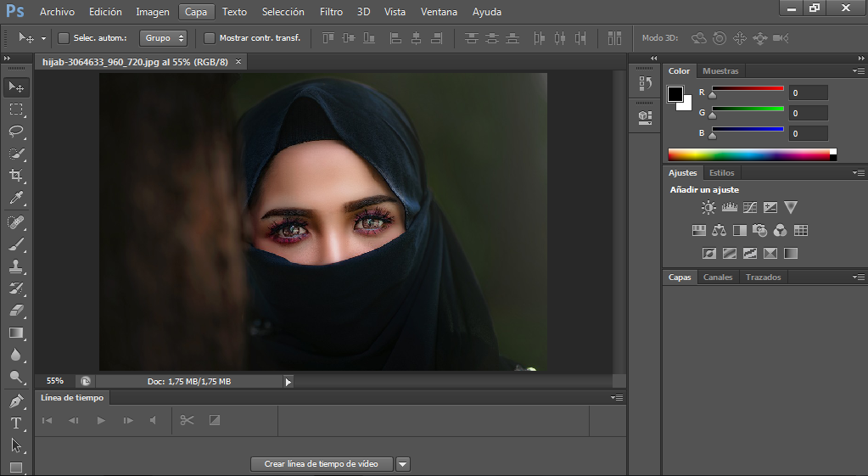
Task: Enable the Selec. autom. checkbox
Action: click(63, 38)
